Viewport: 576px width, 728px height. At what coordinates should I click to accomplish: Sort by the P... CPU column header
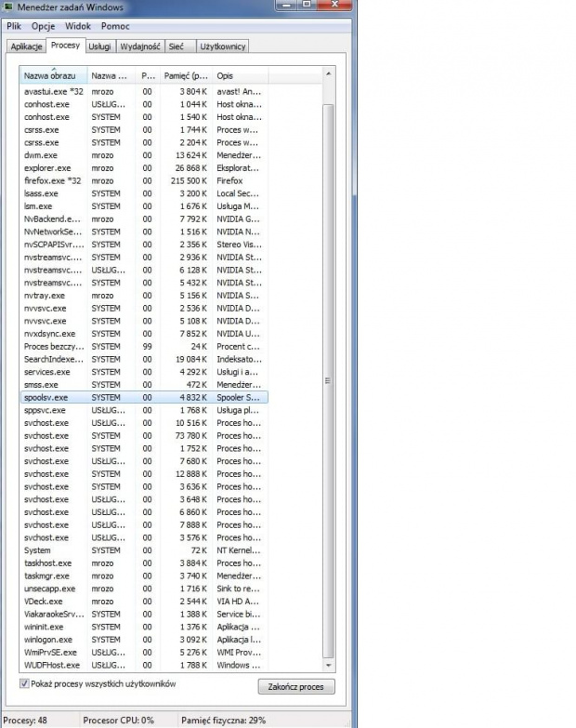148,75
